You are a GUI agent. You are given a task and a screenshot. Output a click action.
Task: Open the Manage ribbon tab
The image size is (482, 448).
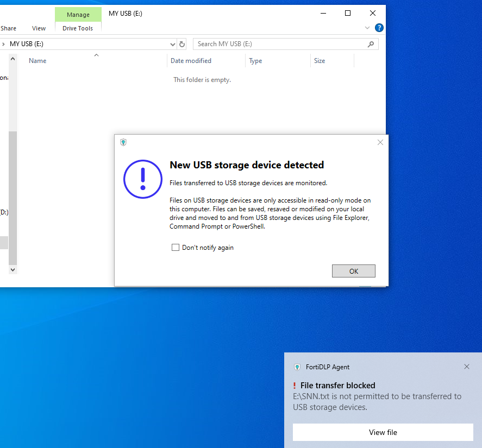point(78,15)
